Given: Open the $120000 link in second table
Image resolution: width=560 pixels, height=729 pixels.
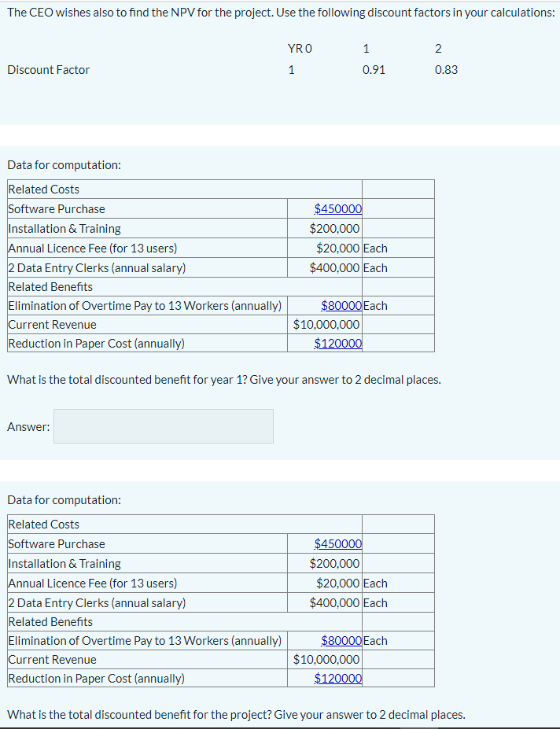Looking at the screenshot, I should 338,678.
